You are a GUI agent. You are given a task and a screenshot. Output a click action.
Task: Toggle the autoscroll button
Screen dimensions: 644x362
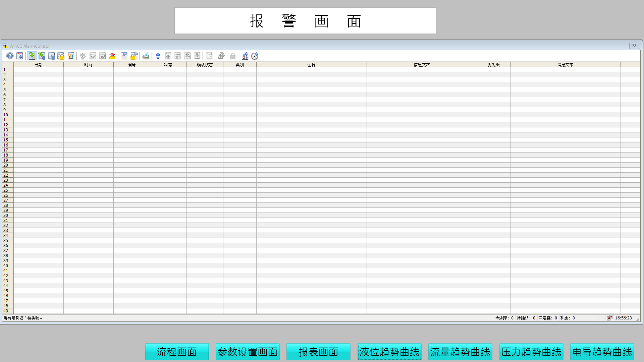pyautogui.click(x=158, y=56)
